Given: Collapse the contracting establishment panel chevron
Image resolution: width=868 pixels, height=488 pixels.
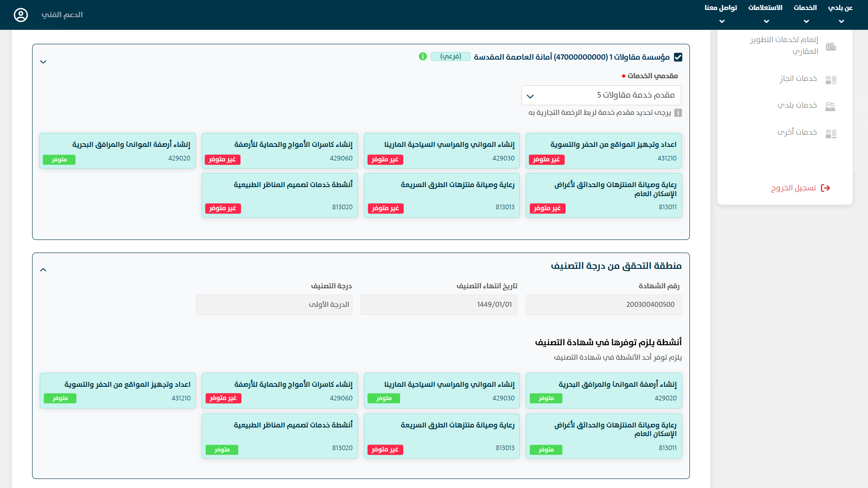Looking at the screenshot, I should tap(43, 62).
